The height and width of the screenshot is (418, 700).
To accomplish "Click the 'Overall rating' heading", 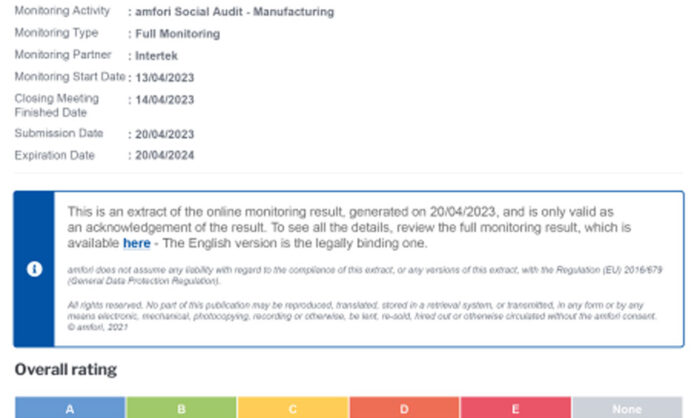I will [x=66, y=370].
